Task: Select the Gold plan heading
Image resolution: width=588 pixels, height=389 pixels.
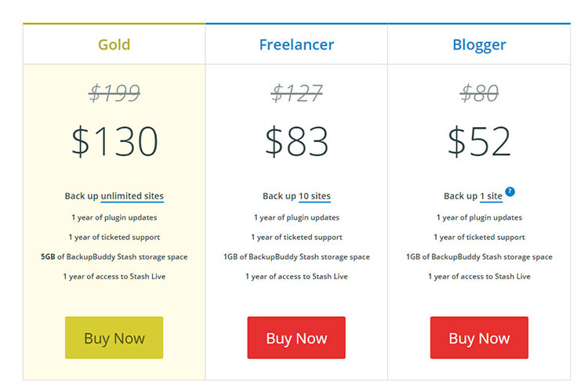Action: tap(114, 45)
